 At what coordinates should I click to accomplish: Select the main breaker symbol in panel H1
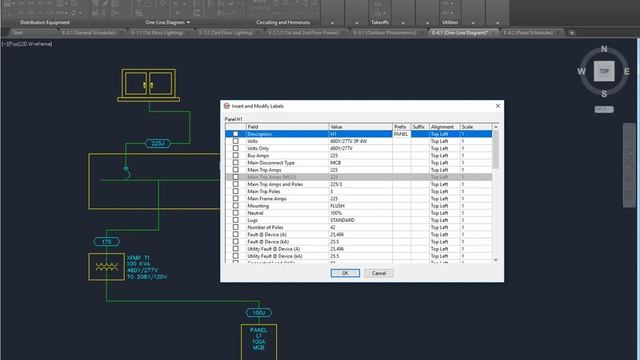click(127, 173)
